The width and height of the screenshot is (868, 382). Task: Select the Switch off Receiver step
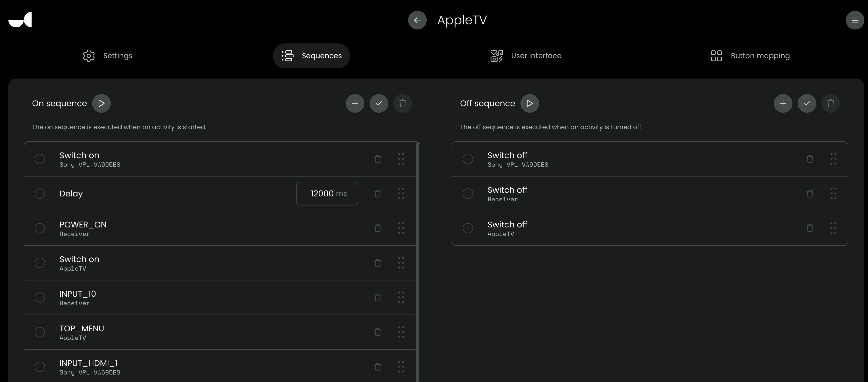point(468,194)
